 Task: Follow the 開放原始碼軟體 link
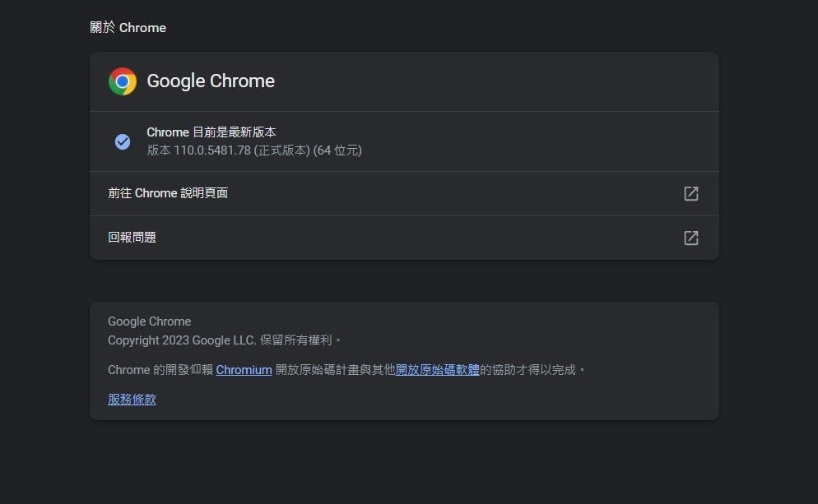(x=437, y=370)
